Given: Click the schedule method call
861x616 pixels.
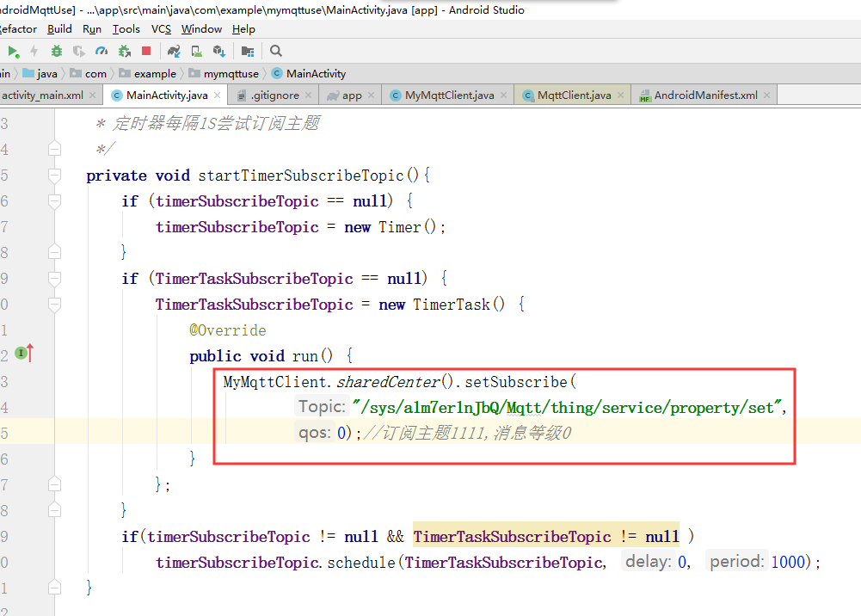Looking at the screenshot, I should 360,562.
